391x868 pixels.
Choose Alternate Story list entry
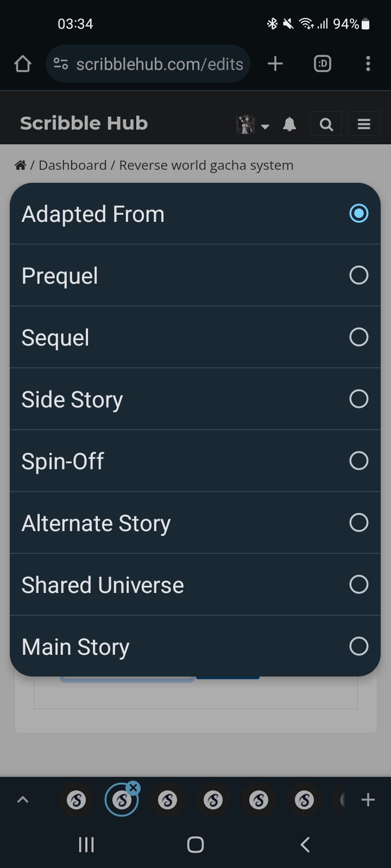[x=194, y=523]
